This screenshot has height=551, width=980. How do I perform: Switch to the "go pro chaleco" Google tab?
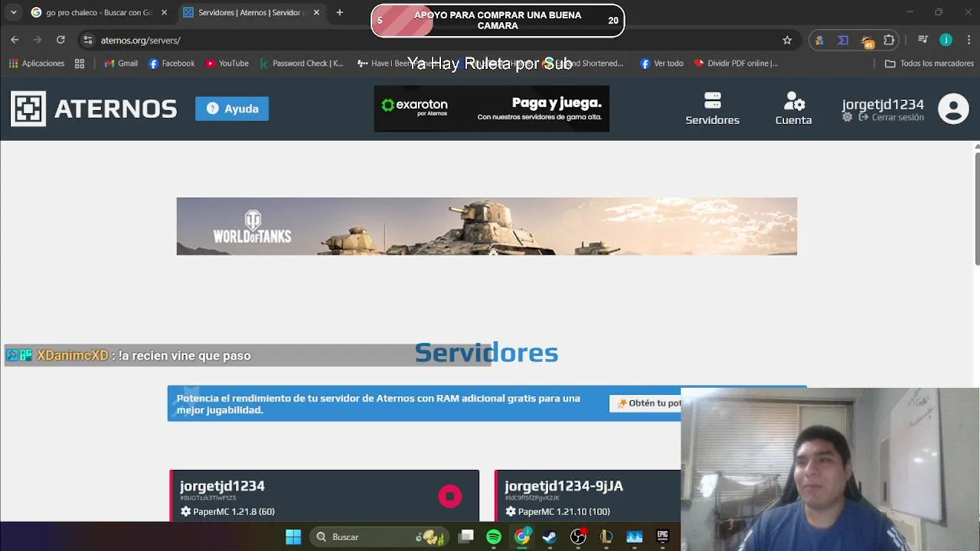pos(98,12)
